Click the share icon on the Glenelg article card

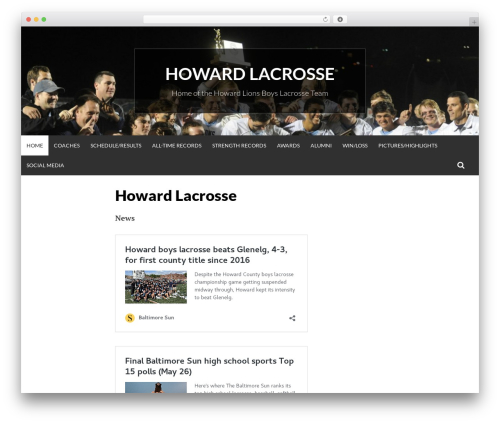click(292, 318)
